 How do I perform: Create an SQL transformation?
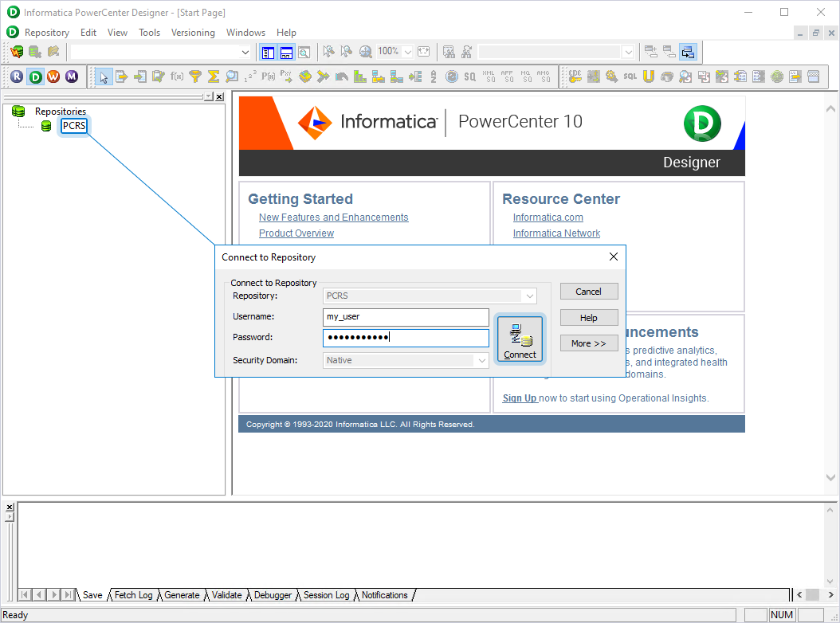pyautogui.click(x=629, y=76)
